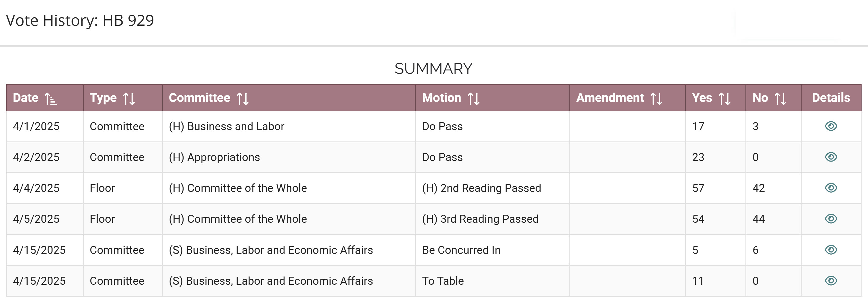The width and height of the screenshot is (868, 303).
Task: Toggle sort order on Yes column
Action: coord(724,98)
